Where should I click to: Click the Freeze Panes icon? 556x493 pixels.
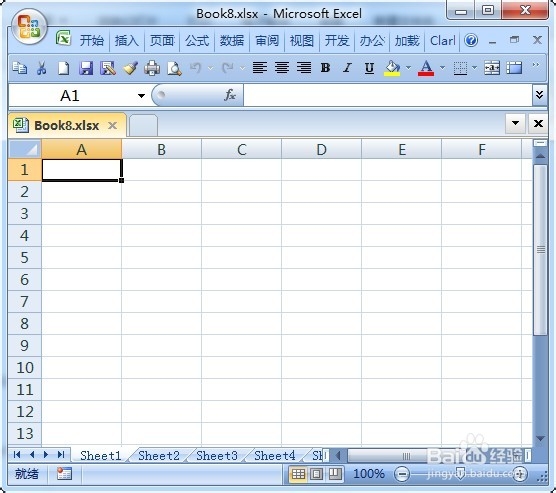click(x=514, y=67)
